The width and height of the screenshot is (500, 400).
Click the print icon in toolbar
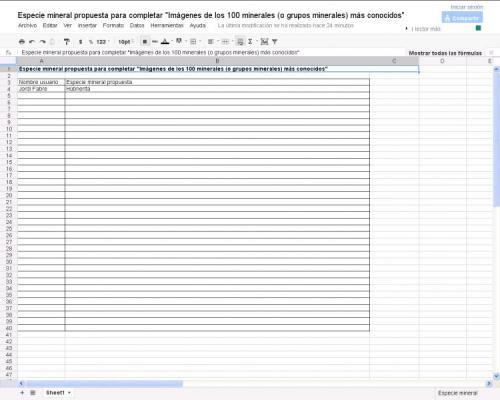point(22,42)
